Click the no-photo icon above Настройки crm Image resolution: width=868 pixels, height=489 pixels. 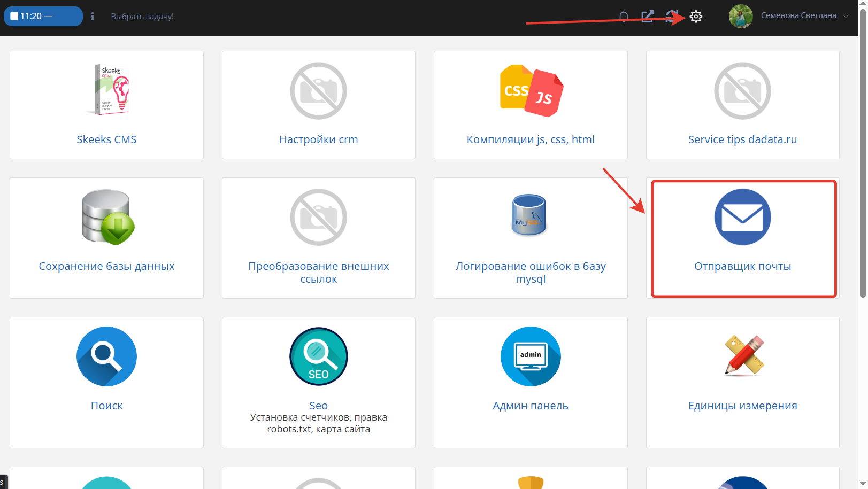[x=319, y=91]
